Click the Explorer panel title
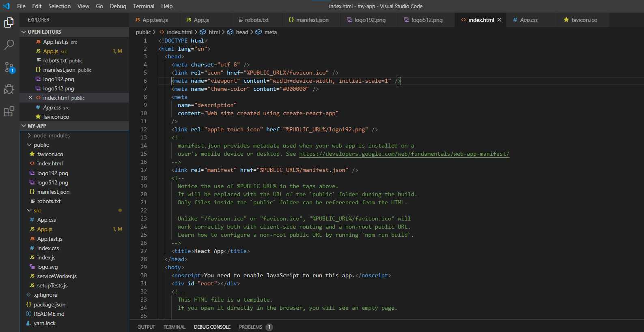Screen dimensions: 644x332 [x=39, y=20]
